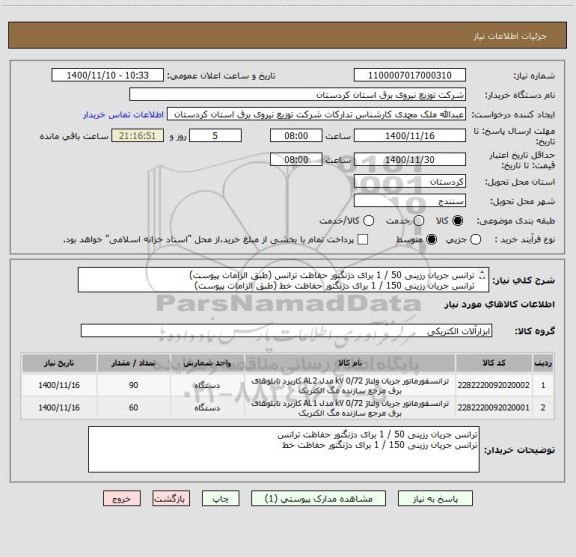
Task: Select the خدمت radio button
Action: coord(419,221)
